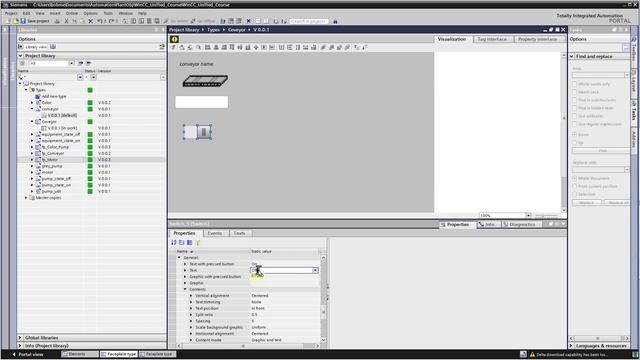Click the Delete X icon in main toolbar
Viewport: 640px width, 360px height.
[x=91, y=21]
